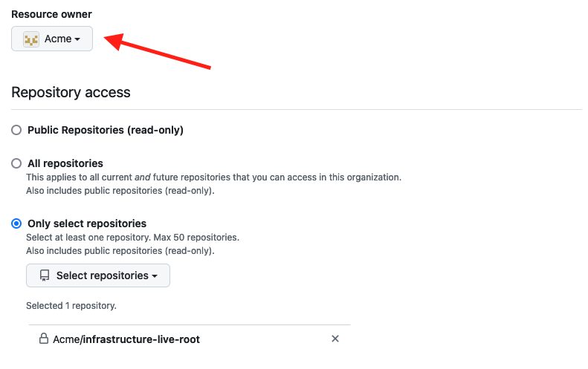The image size is (588, 369).
Task: Click the repo book icon in Select repositories
Action: (45, 275)
